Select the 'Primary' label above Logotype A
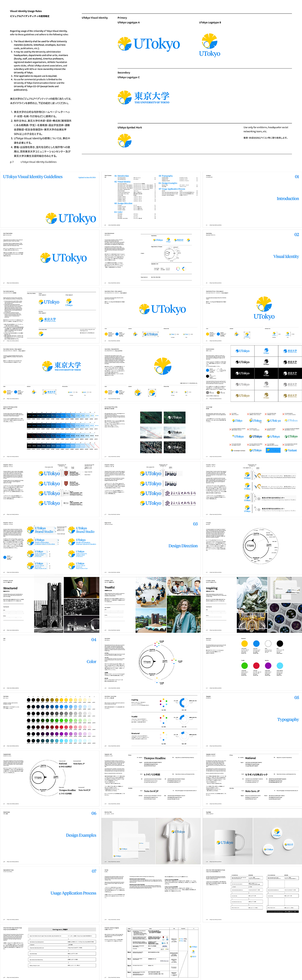The width and height of the screenshot is (302, 980). pyautogui.click(x=122, y=18)
